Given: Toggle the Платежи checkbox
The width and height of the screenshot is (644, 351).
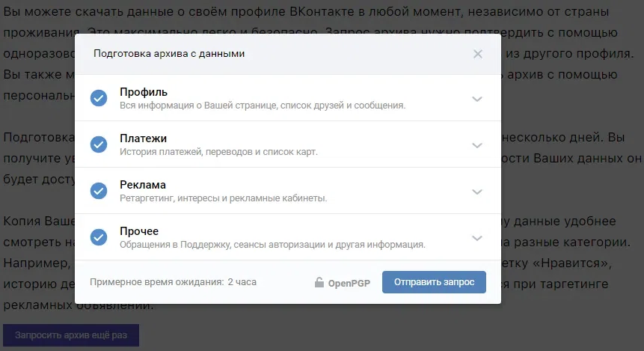Looking at the screenshot, I should pyautogui.click(x=99, y=144).
